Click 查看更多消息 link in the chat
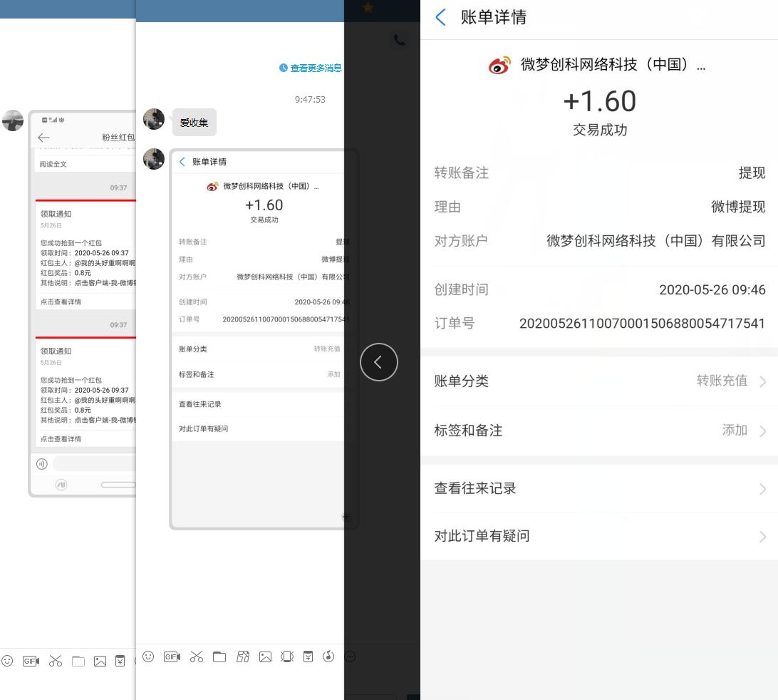778x700 pixels. coord(316,68)
